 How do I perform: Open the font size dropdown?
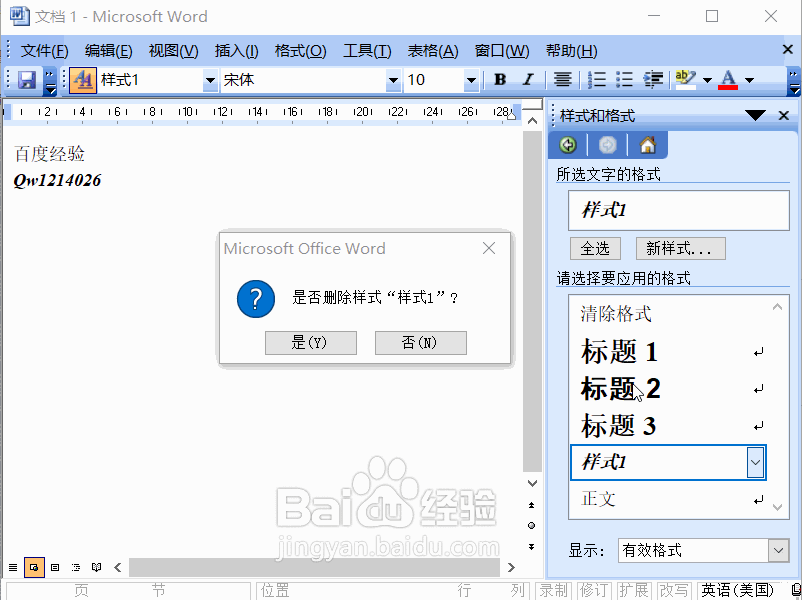point(471,80)
